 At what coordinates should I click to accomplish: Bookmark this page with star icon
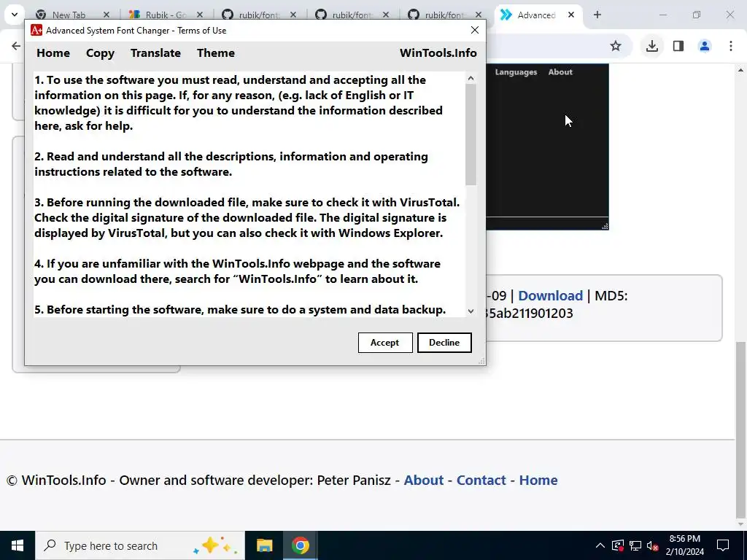coord(616,46)
